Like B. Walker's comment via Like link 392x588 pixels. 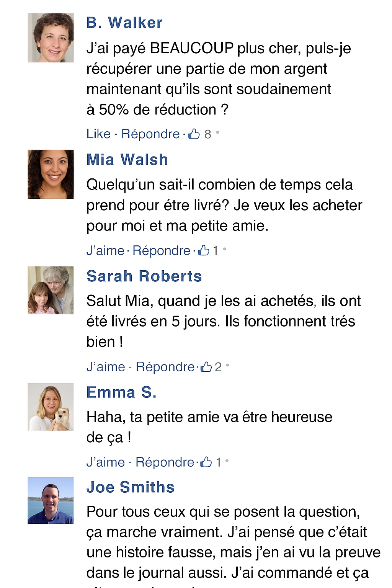[x=98, y=134]
